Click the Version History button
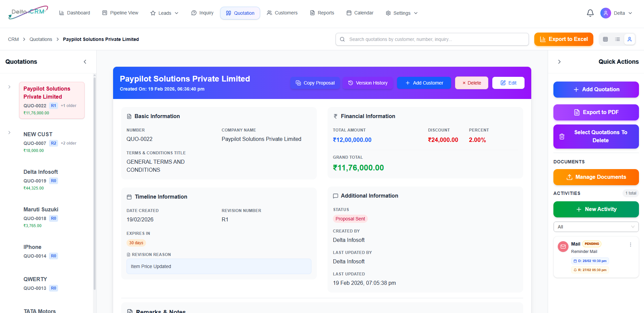 click(x=368, y=83)
